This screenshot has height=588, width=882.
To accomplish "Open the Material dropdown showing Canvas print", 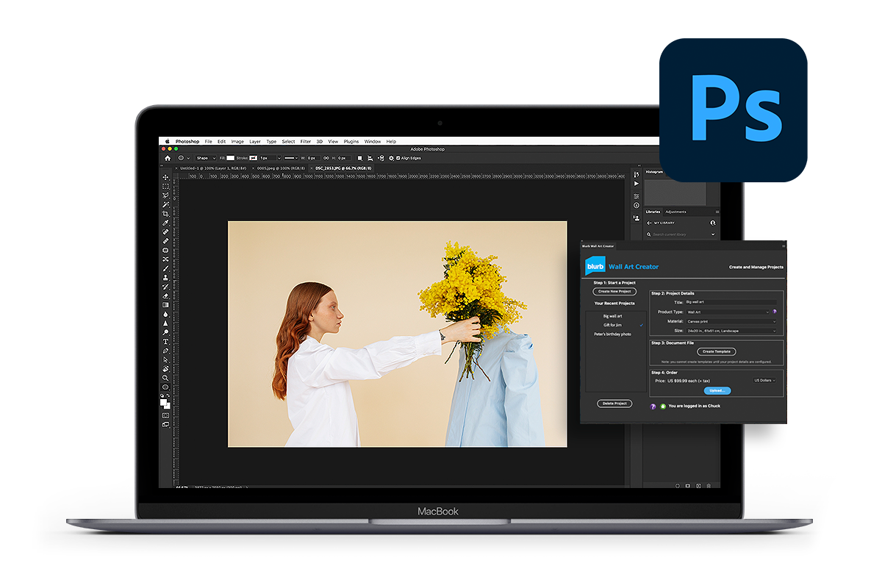I will point(731,321).
